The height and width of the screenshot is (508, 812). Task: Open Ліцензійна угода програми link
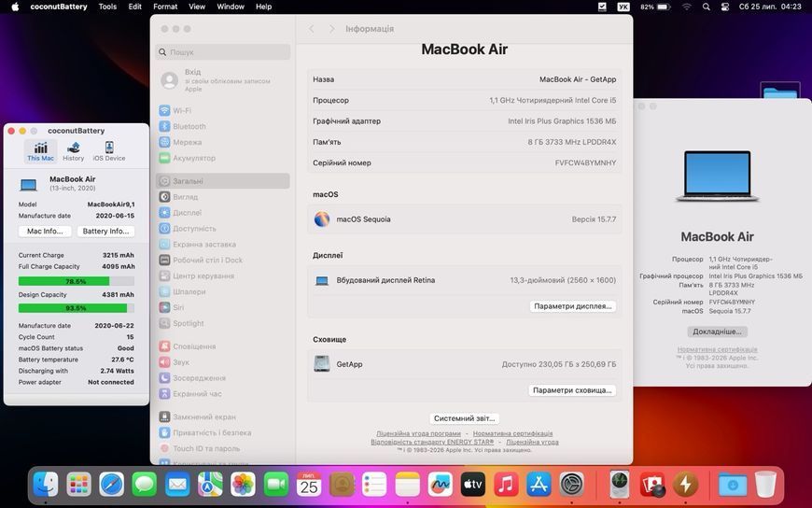[x=418, y=433]
